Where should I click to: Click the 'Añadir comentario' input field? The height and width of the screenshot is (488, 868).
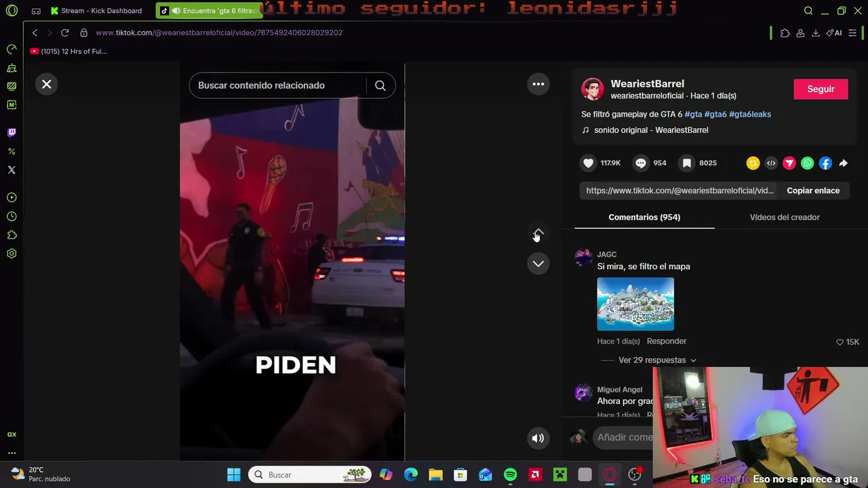(x=624, y=437)
